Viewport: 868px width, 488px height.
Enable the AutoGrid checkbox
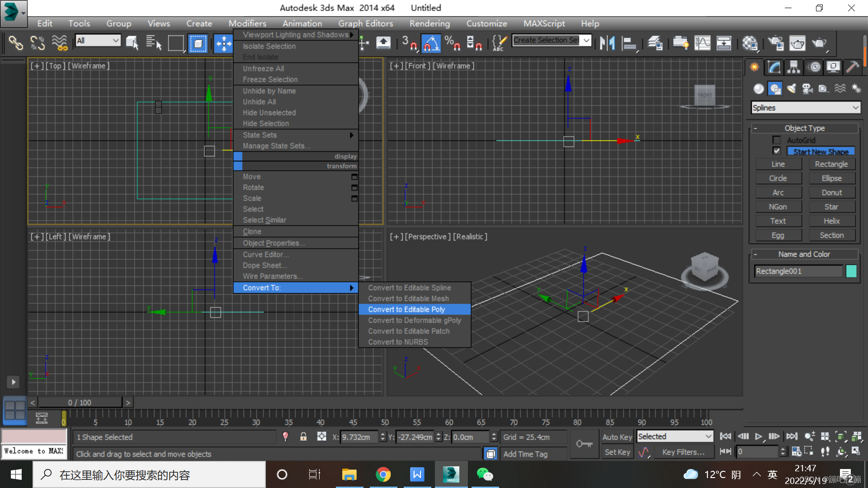[777, 140]
